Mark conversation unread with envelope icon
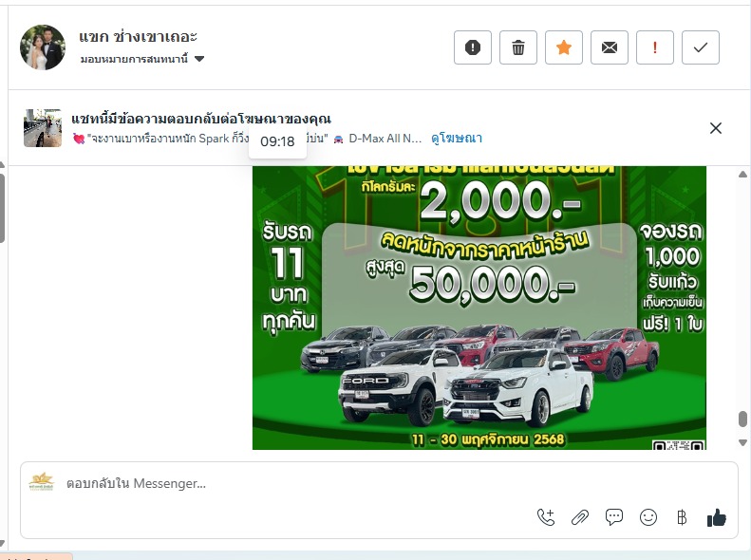Screen dimensions: 751x560 pyautogui.click(x=610, y=47)
